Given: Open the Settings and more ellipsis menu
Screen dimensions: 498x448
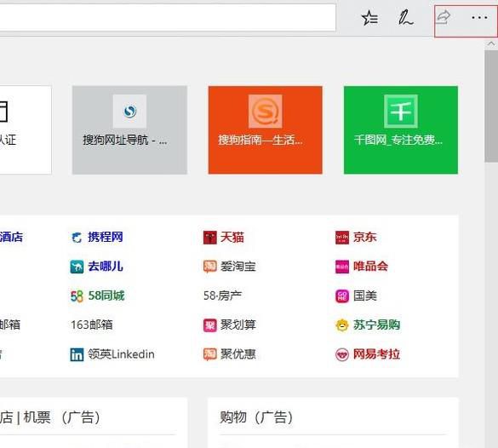Looking at the screenshot, I should [x=479, y=18].
